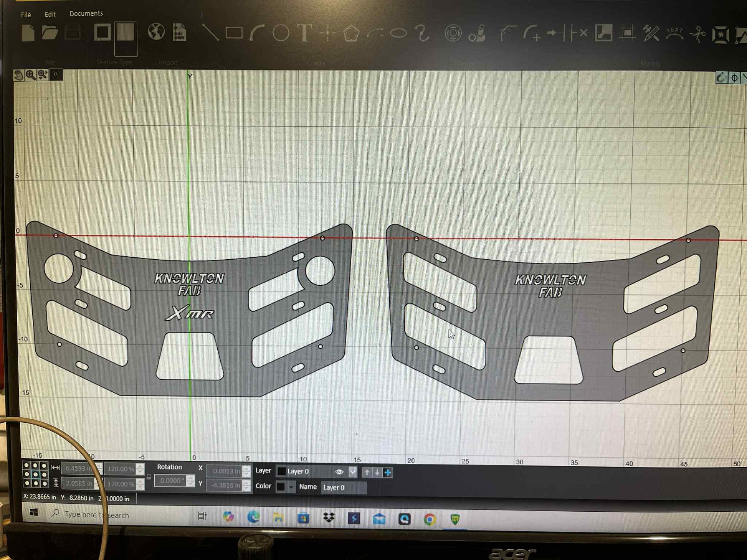Open the Documents menu
Screen dimensions: 747x560
click(86, 13)
